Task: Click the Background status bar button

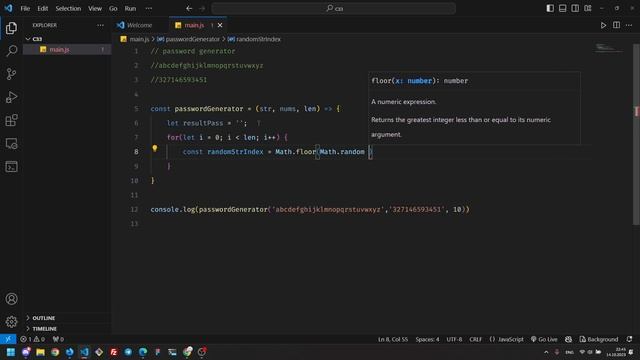Action: tap(599, 339)
